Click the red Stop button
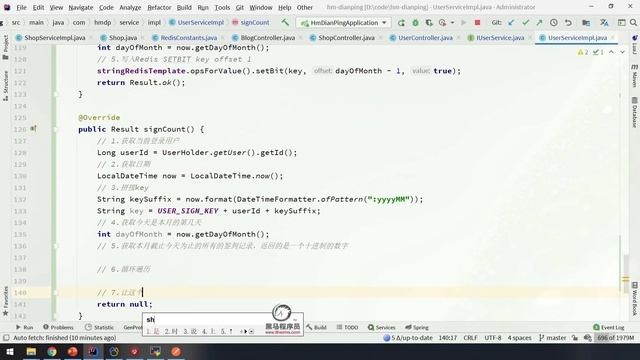This screenshot has width=640, height=360. [x=477, y=23]
